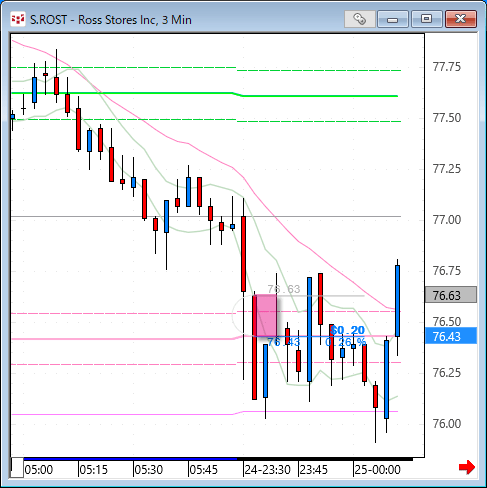Close the S.ROST chart window

point(461,19)
